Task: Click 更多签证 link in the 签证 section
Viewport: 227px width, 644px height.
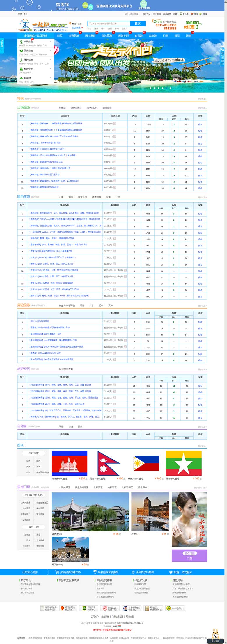Action: click(x=202, y=446)
